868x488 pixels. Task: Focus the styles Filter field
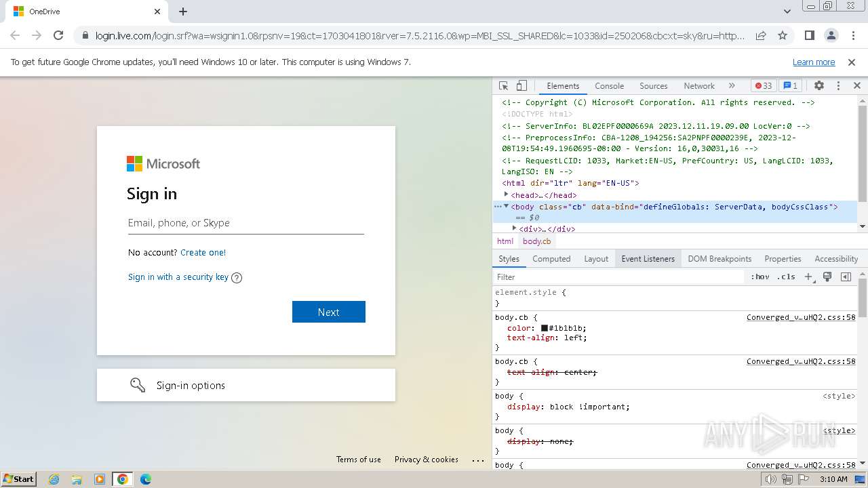point(619,277)
